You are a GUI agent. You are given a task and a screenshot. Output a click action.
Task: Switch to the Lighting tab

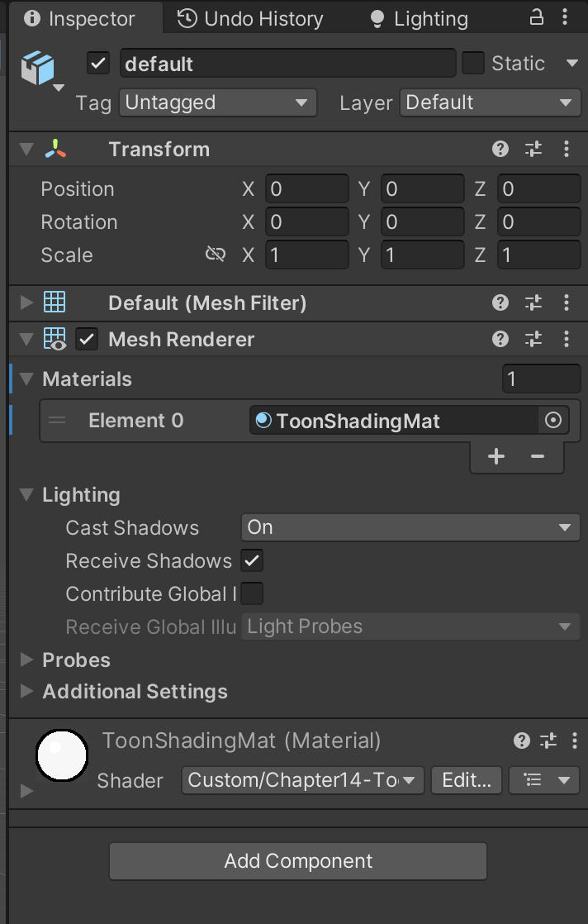point(419,18)
